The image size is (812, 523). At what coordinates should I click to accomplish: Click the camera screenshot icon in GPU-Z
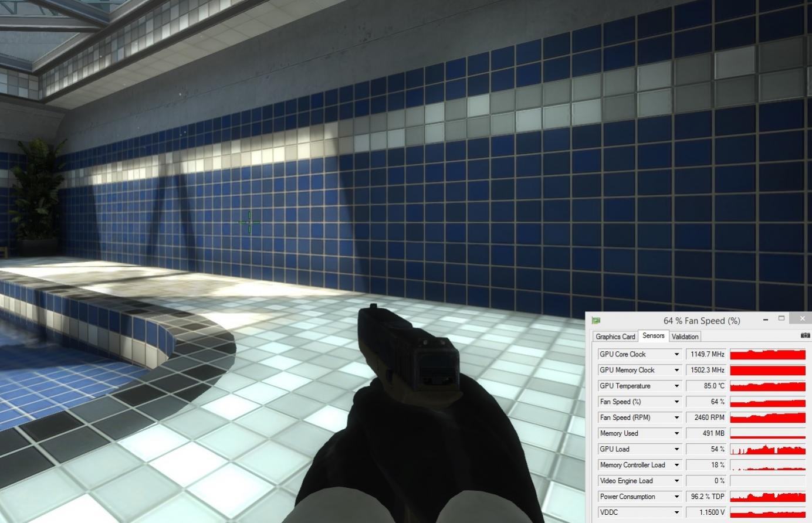pos(805,335)
